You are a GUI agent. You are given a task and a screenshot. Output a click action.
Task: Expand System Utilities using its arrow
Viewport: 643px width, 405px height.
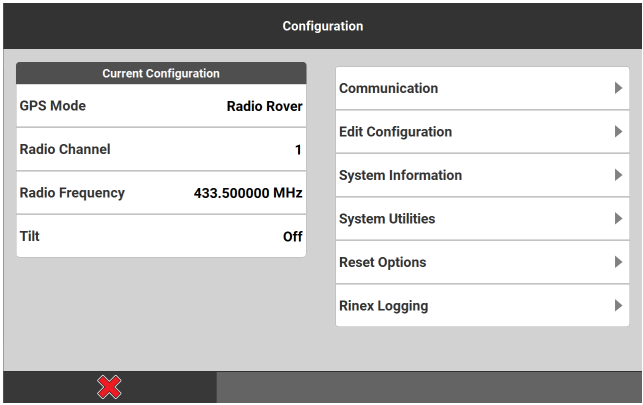click(x=618, y=219)
